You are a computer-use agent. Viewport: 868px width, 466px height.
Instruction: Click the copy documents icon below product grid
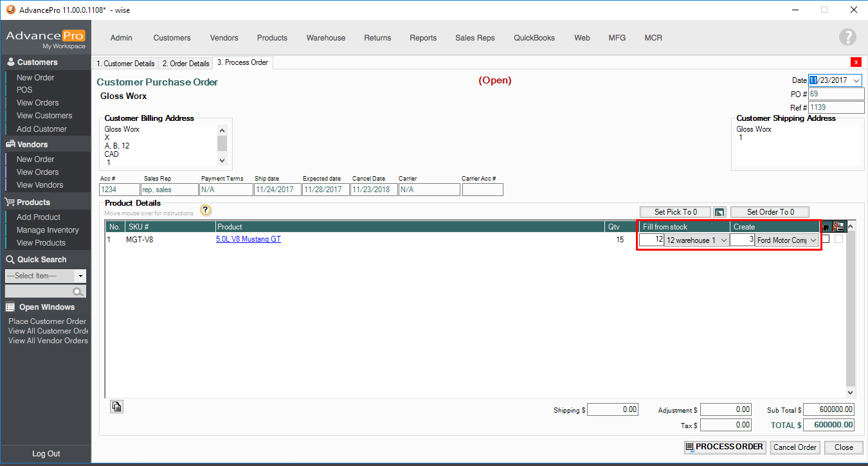tap(116, 406)
